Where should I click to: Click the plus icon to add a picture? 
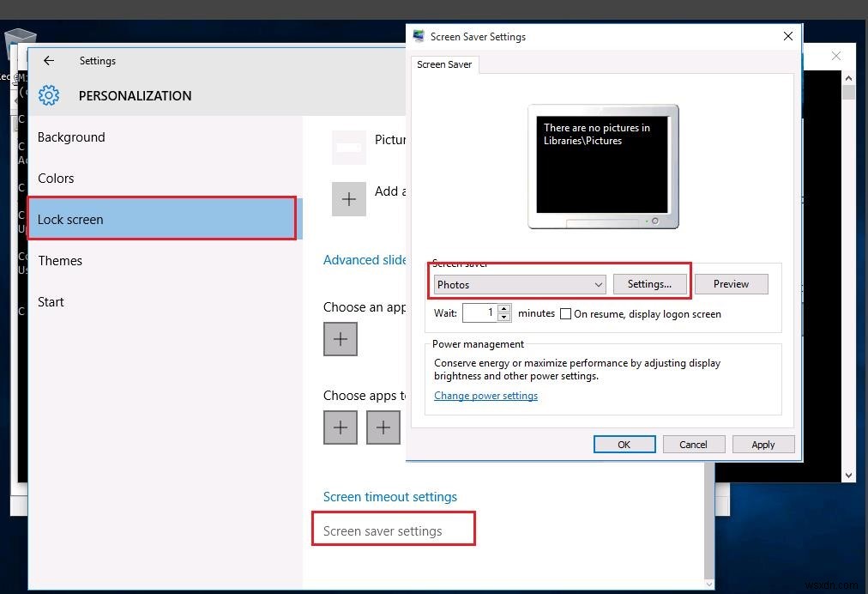point(349,198)
